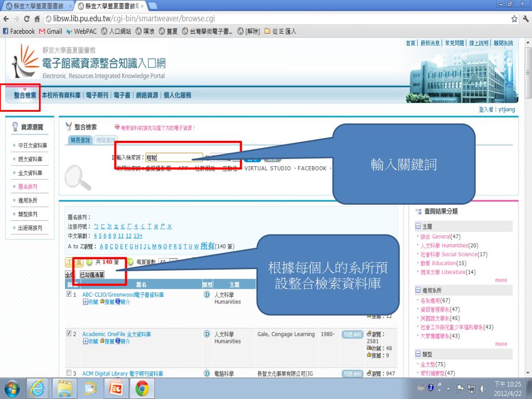The width and height of the screenshot is (532, 399).
Task: Filter titles by letter A
Action: 101,246
